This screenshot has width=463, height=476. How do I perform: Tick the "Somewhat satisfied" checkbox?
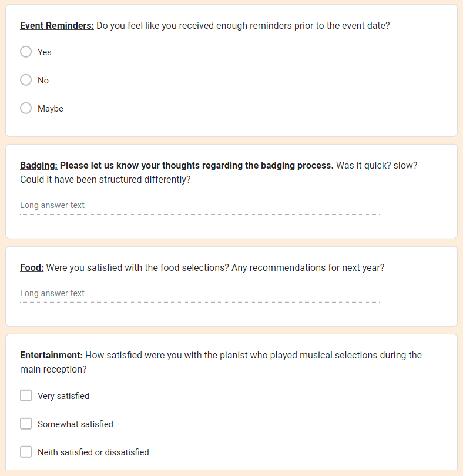[x=26, y=424]
